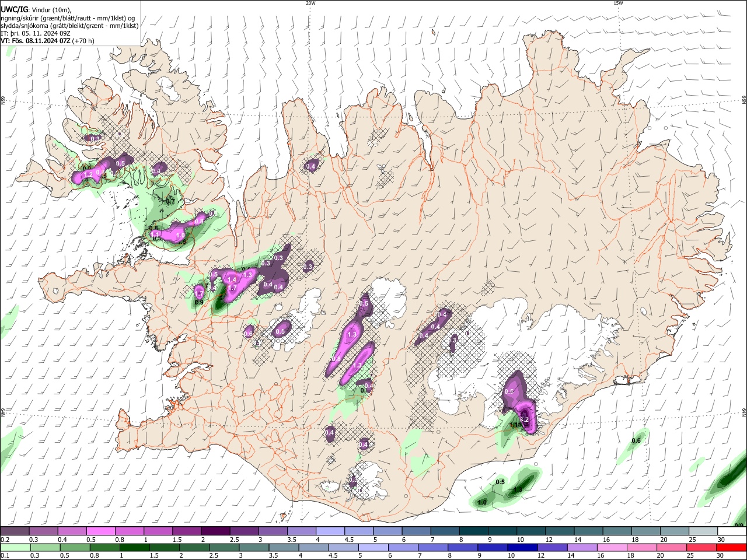Click the purple 1.5 swatch in upper legend
747x560 pixels.
pyautogui.click(x=187, y=531)
